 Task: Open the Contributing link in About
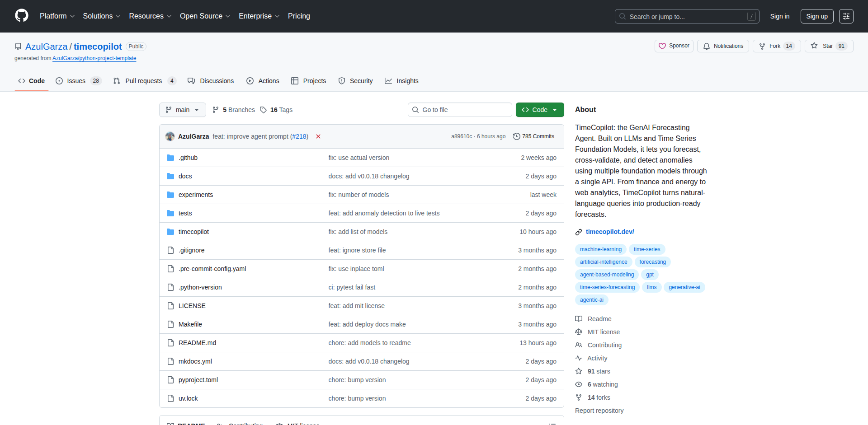598,345
